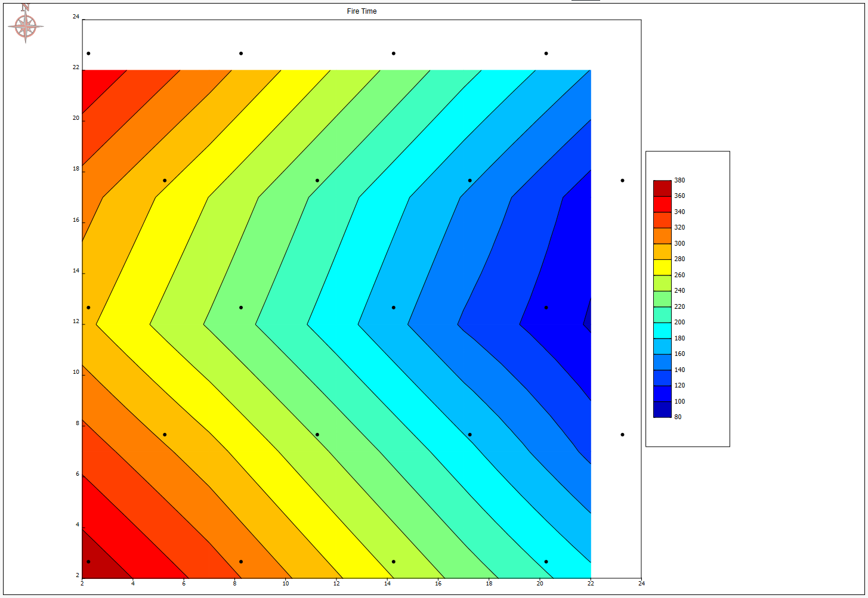Screen dimensions: 868x598
Task: Click the north compass rose icon
Action: 26,25
